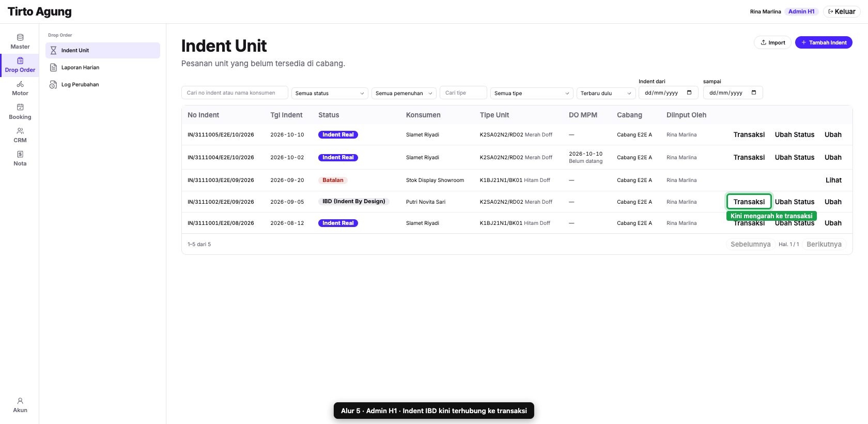868x424 pixels.
Task: Click the Laporan Harian document icon
Action: (53, 67)
